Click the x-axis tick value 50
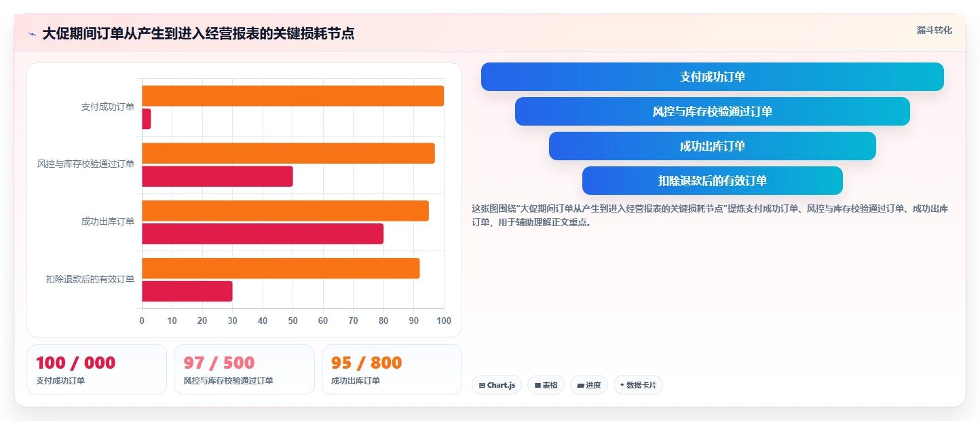980x421 pixels. pyautogui.click(x=293, y=321)
